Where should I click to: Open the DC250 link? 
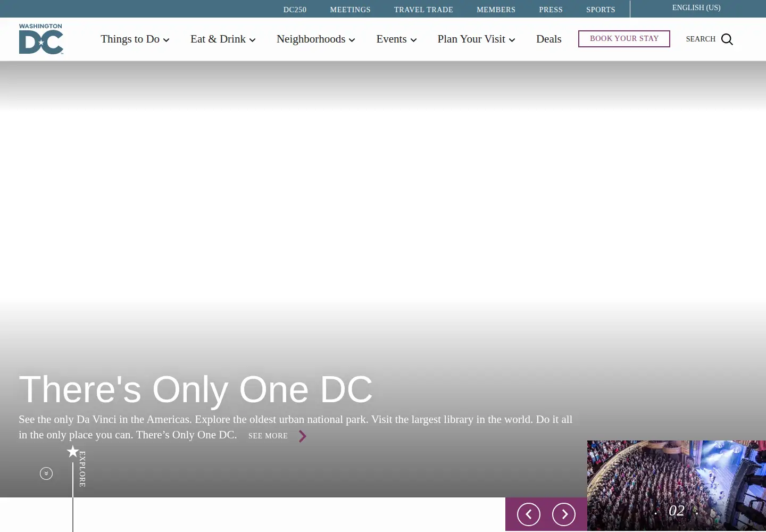295,10
